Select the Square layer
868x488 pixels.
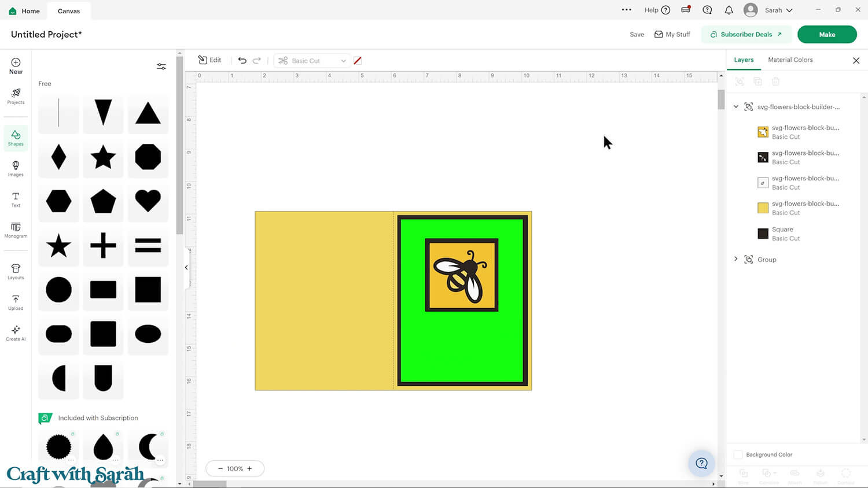pos(782,234)
